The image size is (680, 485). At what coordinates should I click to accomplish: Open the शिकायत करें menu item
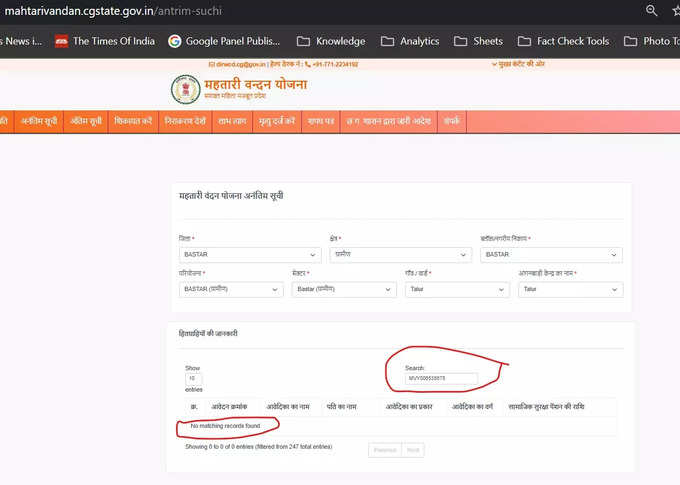(x=134, y=121)
